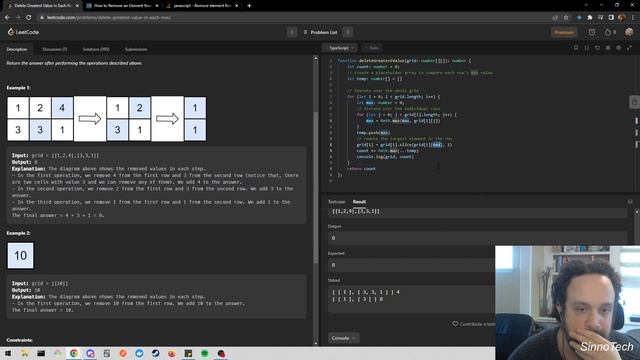The image size is (640, 360).
Task: Open File Explorer from the taskbar
Action: 25,353
